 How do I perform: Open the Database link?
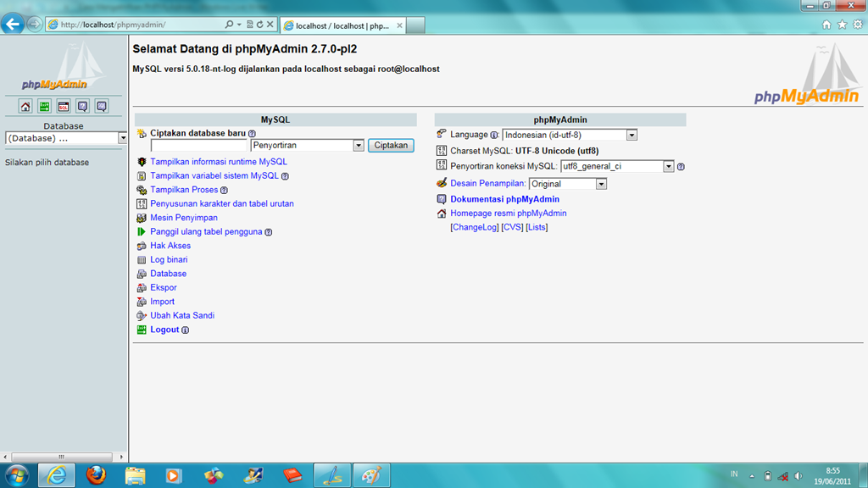pos(169,274)
